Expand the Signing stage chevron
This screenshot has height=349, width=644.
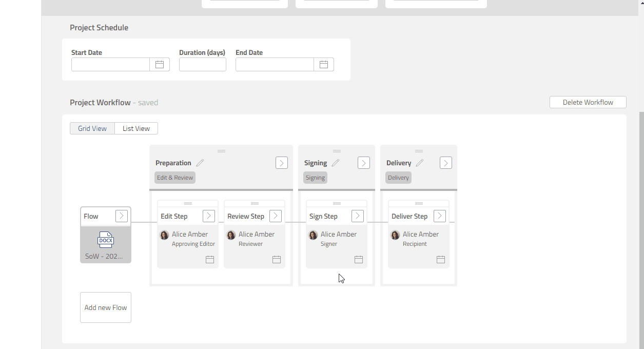pyautogui.click(x=364, y=163)
